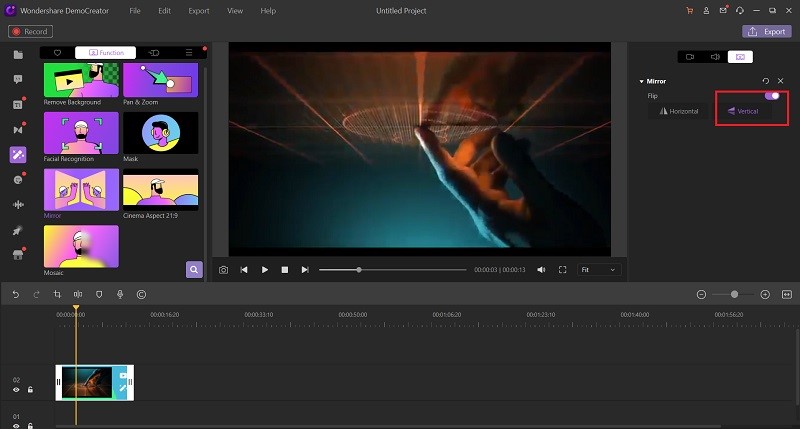Open the cursor effects sidebar panel

pyautogui.click(x=18, y=231)
